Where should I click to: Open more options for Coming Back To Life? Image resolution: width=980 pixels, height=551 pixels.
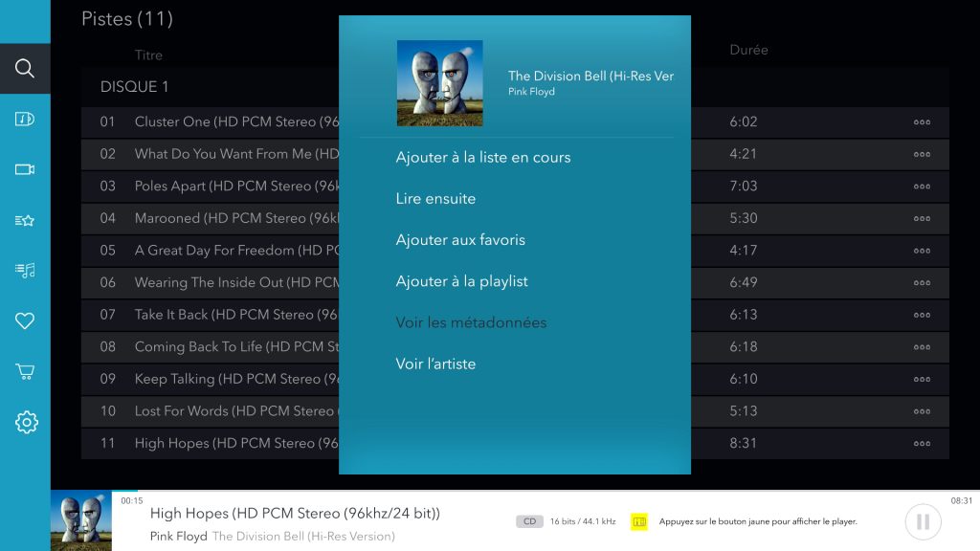[x=922, y=347]
